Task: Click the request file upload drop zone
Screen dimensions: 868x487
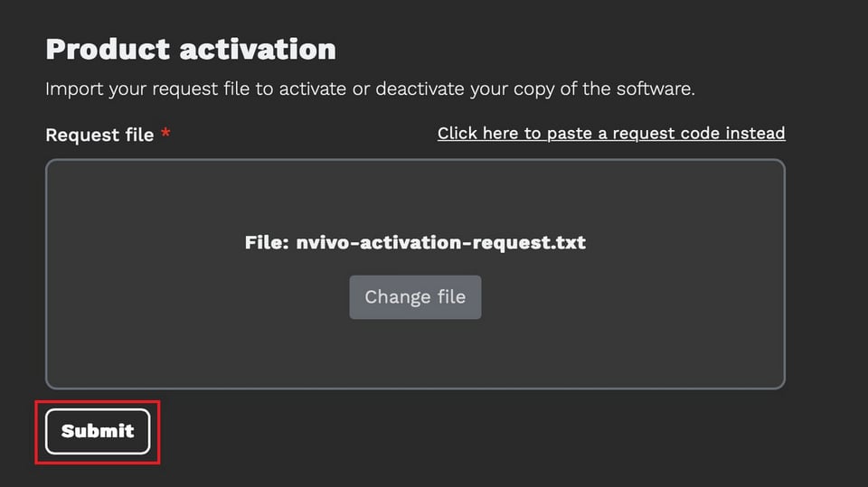Action: (x=415, y=274)
